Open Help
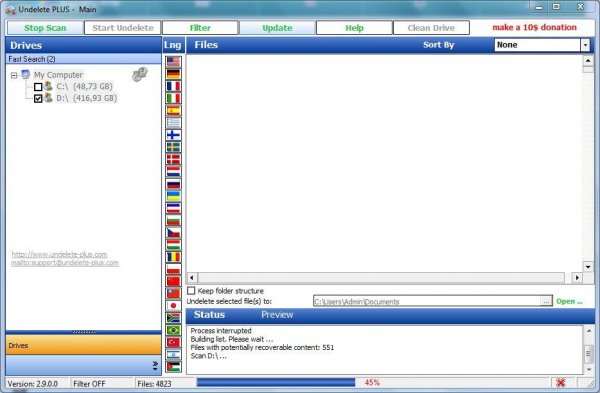Viewport: 600px width, 393px height. [x=354, y=28]
